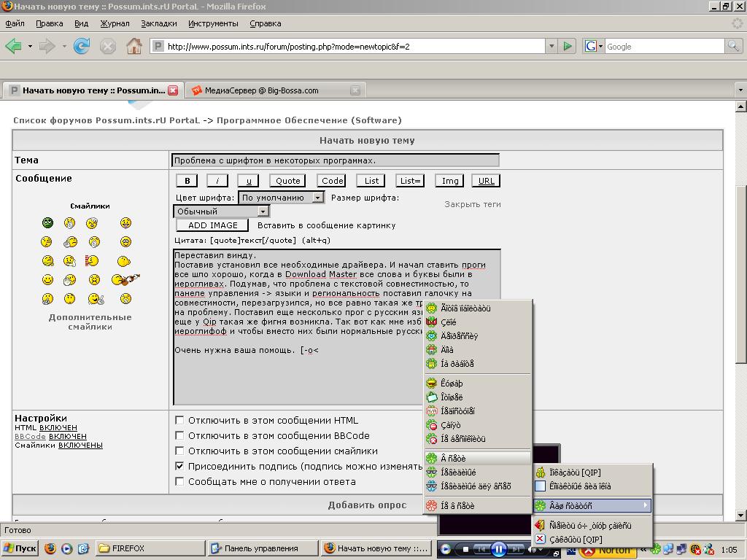Click the Quote BBCode button
The width and height of the screenshot is (747, 560).
(x=287, y=181)
